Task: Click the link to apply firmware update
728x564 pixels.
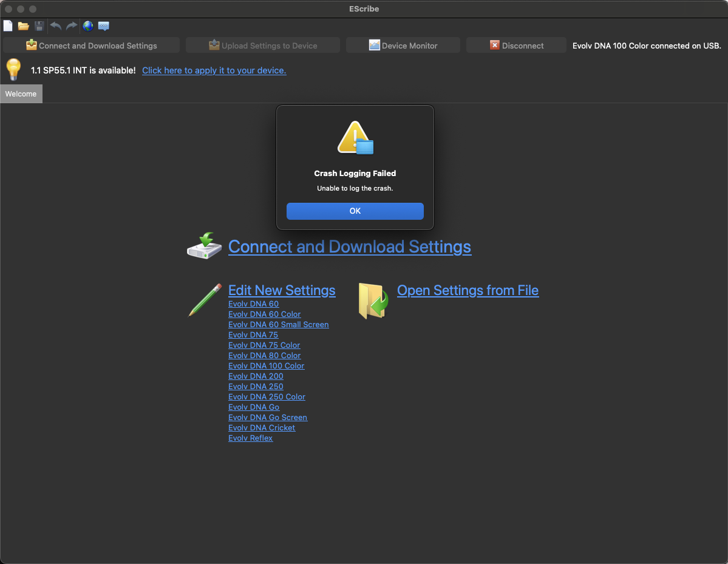Action: point(214,70)
